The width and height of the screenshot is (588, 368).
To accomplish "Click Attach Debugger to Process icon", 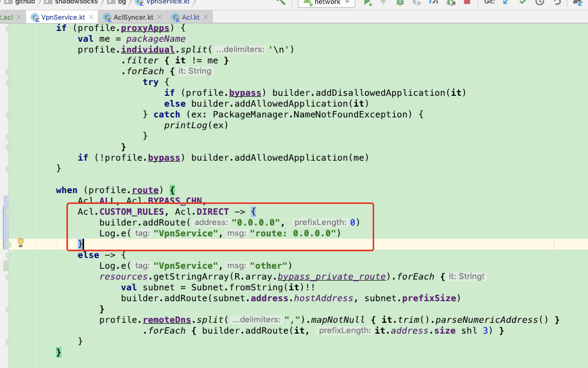I will click(450, 2).
